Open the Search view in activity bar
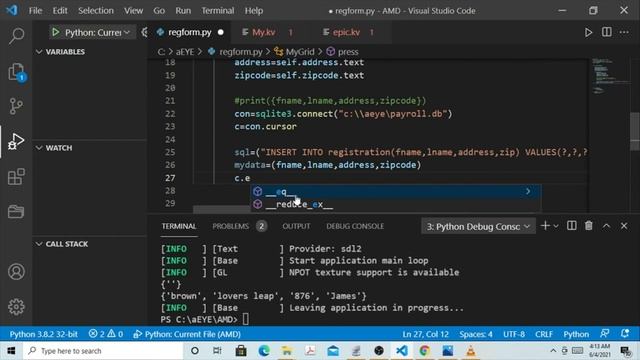Image resolution: width=640 pixels, height=360 pixels. 16,36
